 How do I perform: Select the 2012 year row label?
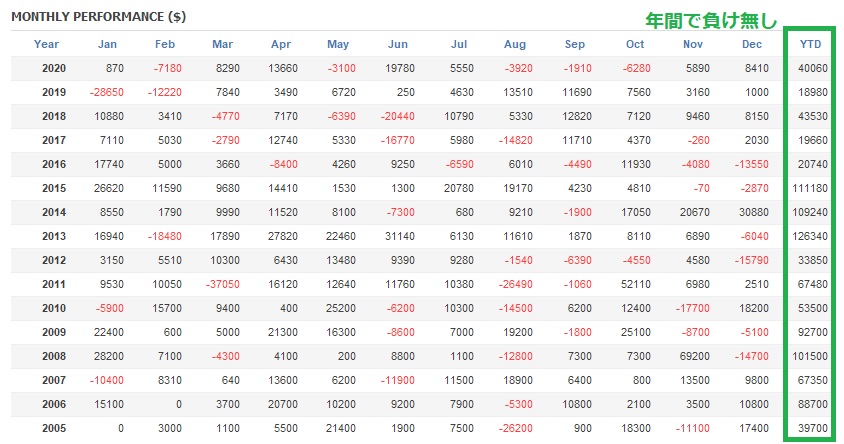click(x=54, y=260)
